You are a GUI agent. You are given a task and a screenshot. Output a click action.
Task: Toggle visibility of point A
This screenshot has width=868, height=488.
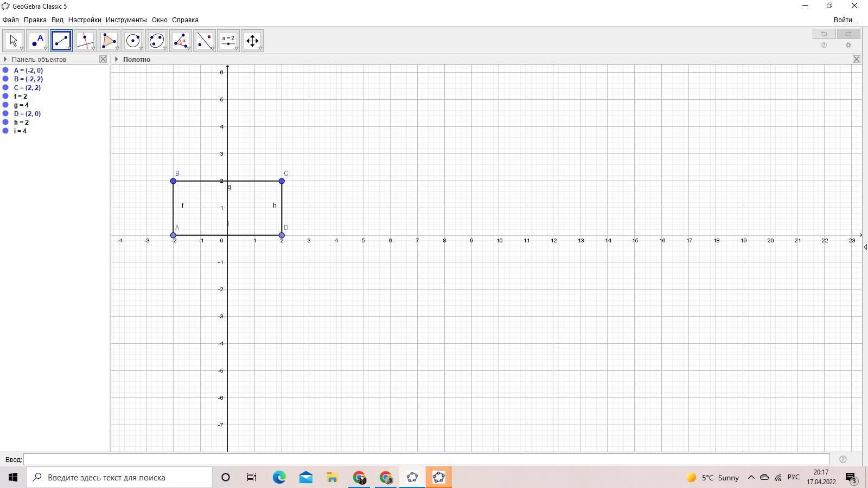(x=5, y=70)
